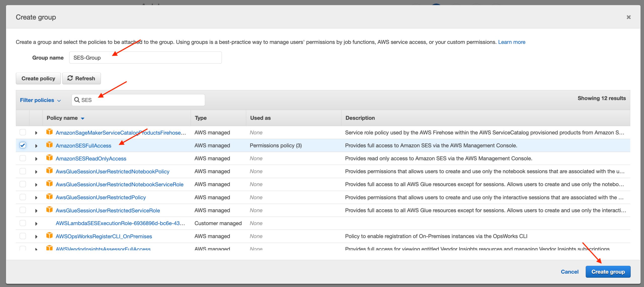
Task: Click policy icon beside AwsGlueSessionUserRestrictedNotebookPolicy
Action: [x=50, y=171]
